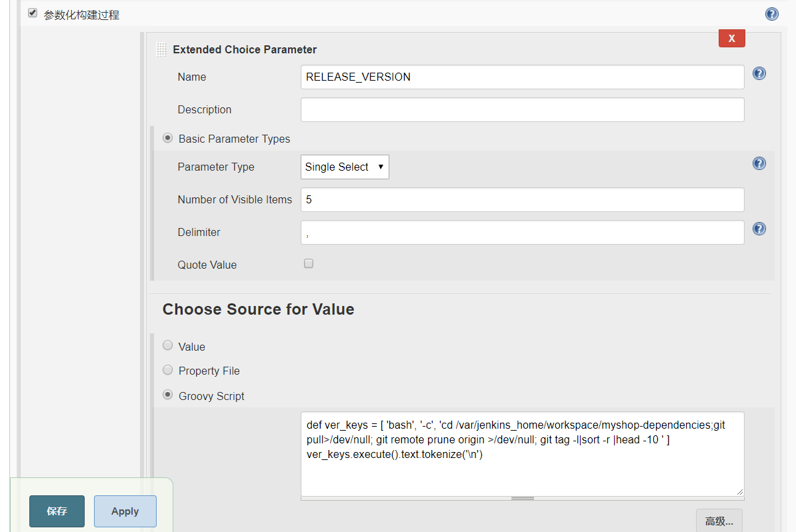Click the RELEASE_VERSION name field

coord(522,77)
